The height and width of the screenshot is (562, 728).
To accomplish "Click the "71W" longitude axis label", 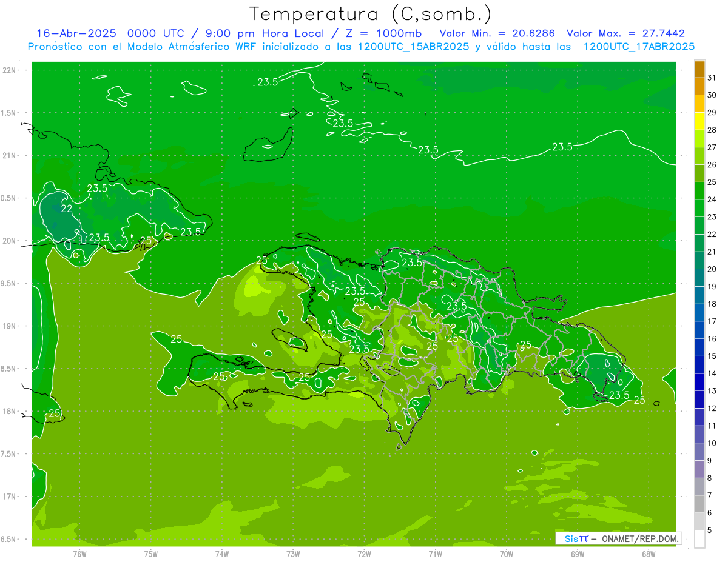I will (x=435, y=554).
